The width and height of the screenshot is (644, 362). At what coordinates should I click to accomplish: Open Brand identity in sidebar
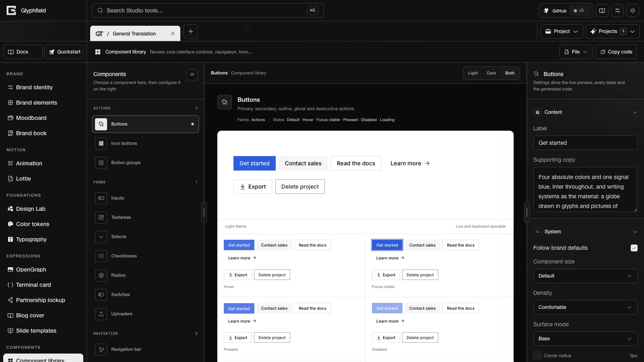43,87
